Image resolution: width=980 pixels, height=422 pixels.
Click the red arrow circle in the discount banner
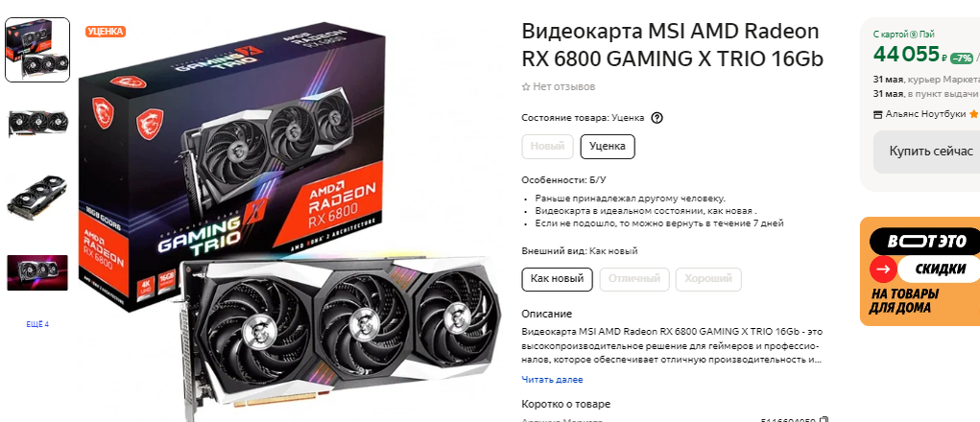coord(883,270)
